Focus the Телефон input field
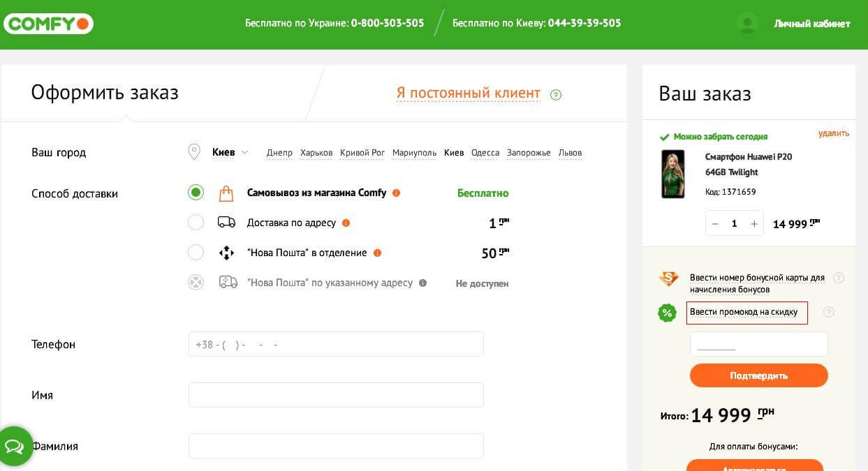Image resolution: width=868 pixels, height=471 pixels. (336, 344)
